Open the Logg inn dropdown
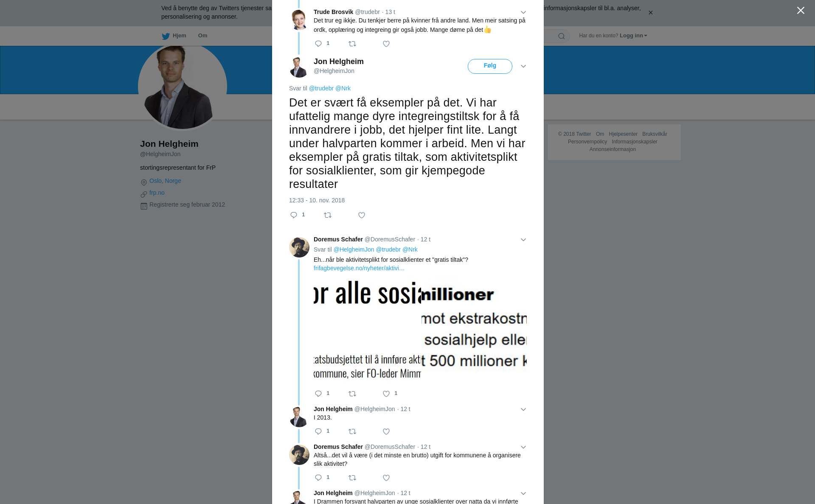Viewport: 815px width, 504px height. click(x=633, y=36)
